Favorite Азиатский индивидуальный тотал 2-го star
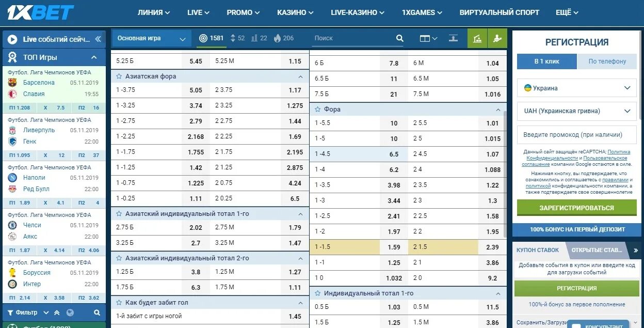Viewport: 644px width, 328px height. [x=119, y=258]
